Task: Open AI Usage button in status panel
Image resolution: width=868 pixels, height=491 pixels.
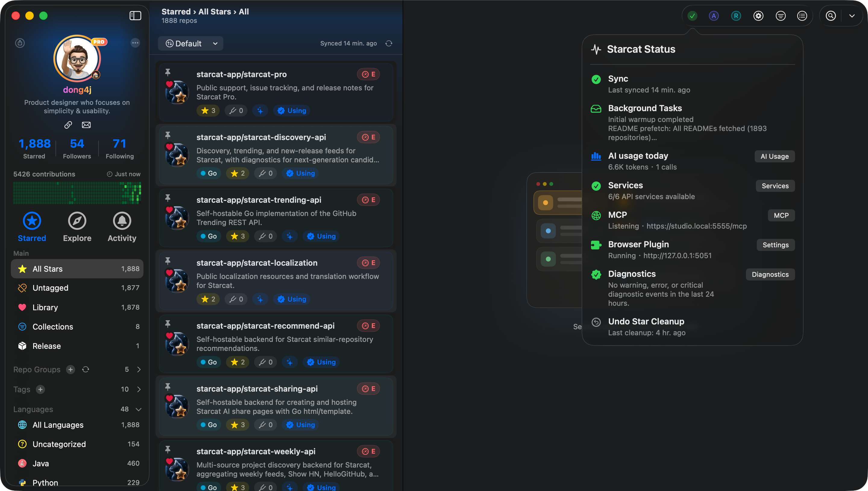Action: click(775, 156)
